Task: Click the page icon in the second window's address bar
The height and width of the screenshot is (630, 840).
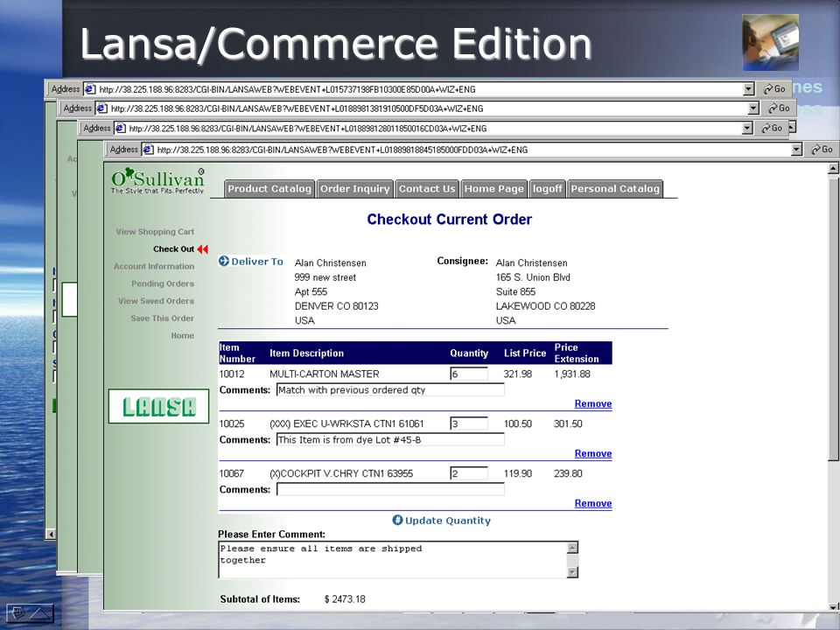Action: (x=101, y=108)
